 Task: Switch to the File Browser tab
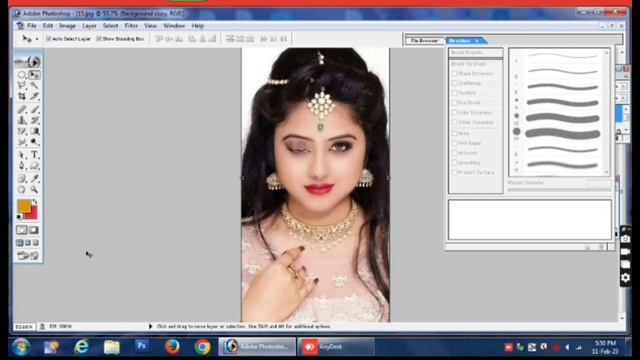point(424,41)
